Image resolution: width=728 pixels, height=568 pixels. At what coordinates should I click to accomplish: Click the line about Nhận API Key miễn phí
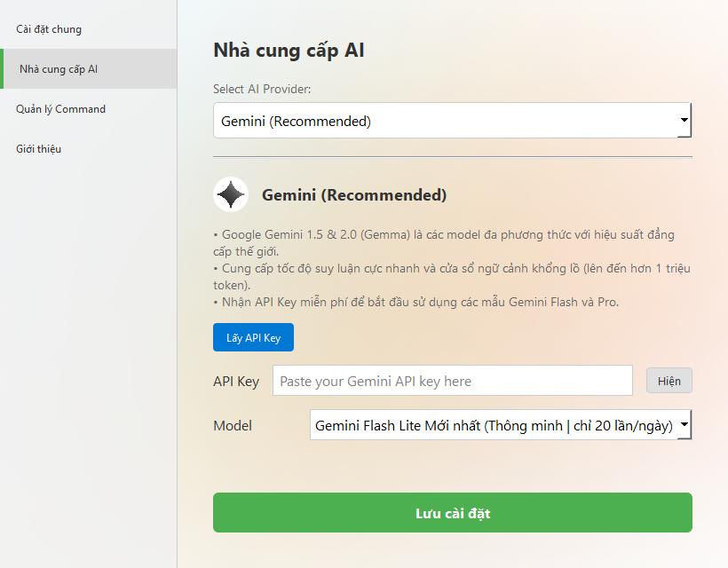pos(416,302)
